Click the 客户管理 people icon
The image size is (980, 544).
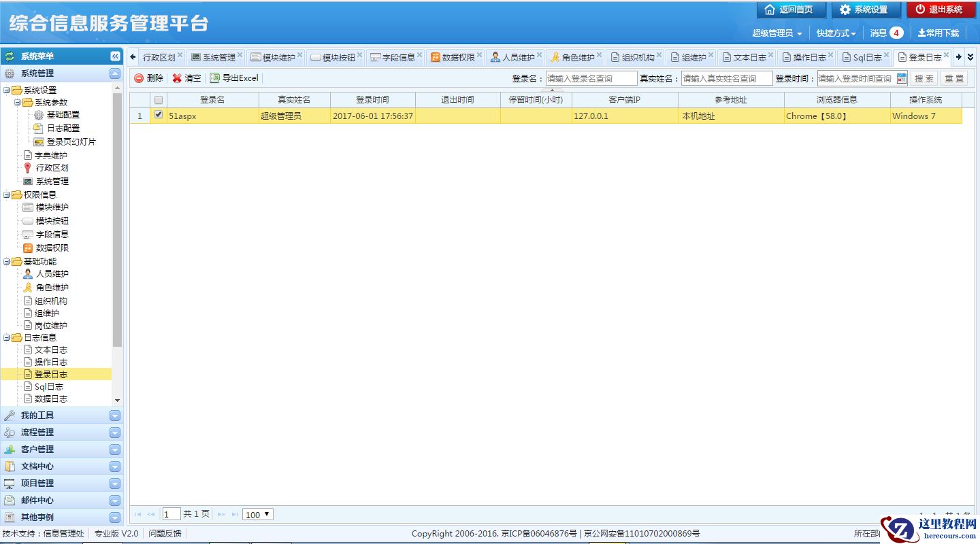[x=10, y=449]
